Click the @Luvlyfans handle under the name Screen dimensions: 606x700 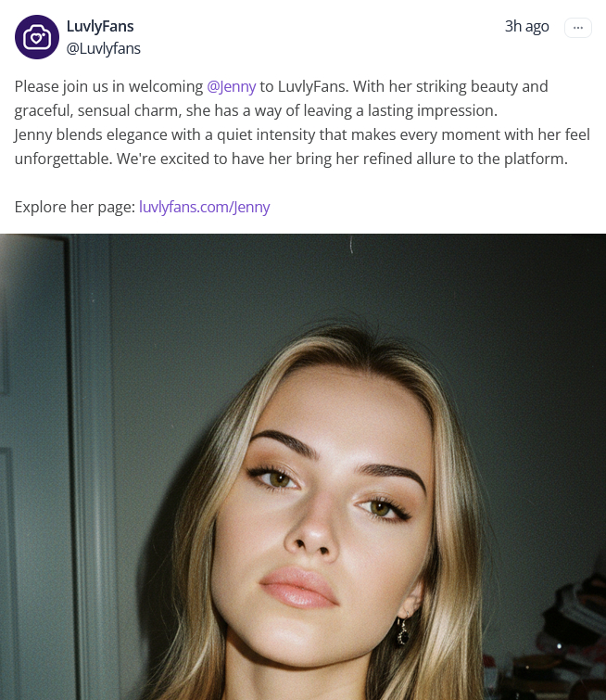104,48
